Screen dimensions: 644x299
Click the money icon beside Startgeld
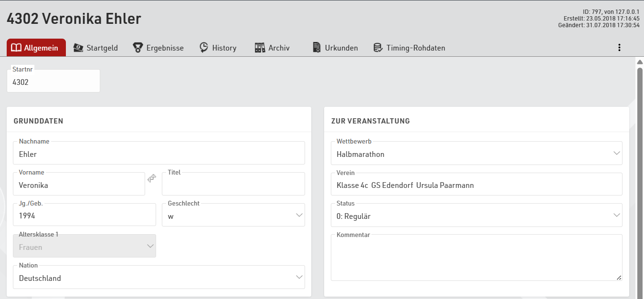point(78,48)
